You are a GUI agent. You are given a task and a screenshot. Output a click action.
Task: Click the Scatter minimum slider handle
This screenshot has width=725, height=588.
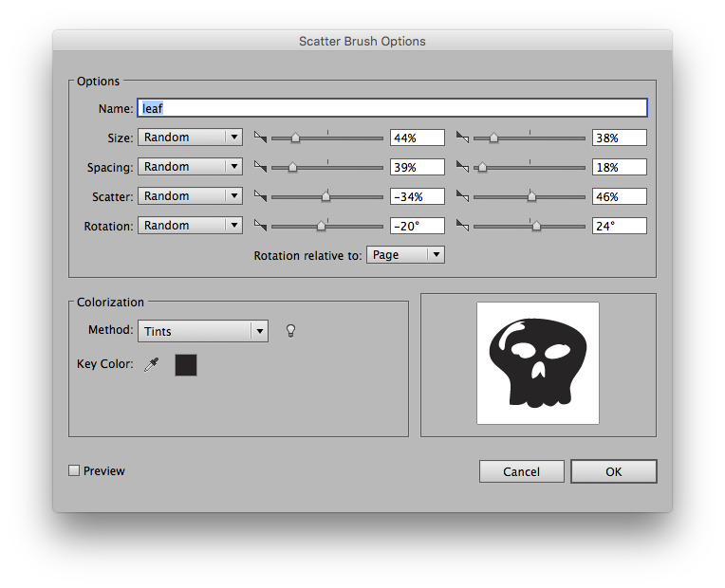click(x=326, y=196)
